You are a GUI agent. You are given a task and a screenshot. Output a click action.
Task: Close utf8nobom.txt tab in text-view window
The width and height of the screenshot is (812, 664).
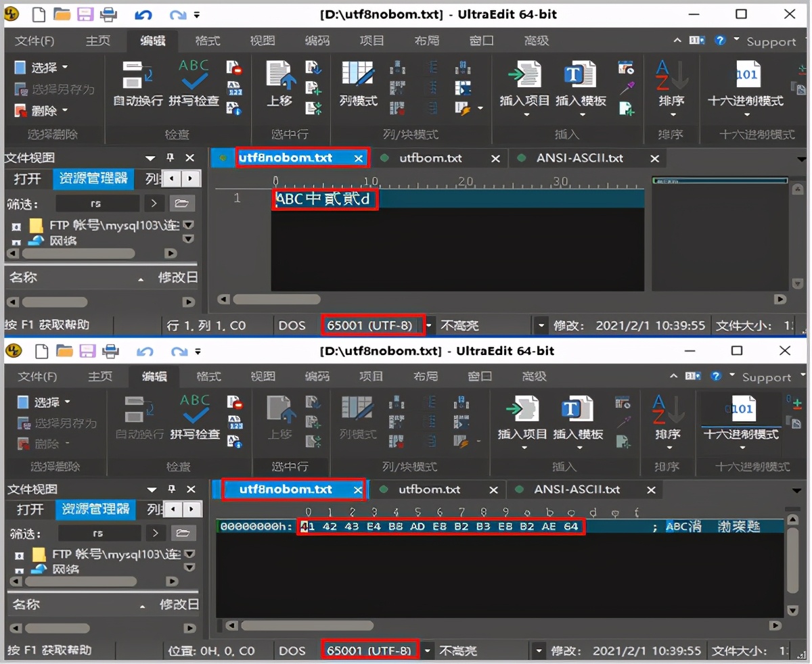(359, 158)
